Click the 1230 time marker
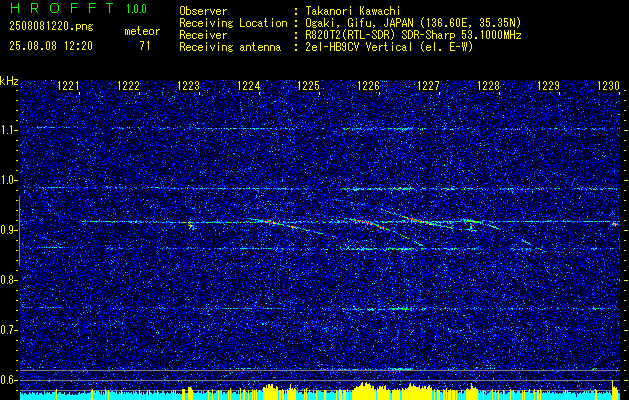 (x=608, y=86)
